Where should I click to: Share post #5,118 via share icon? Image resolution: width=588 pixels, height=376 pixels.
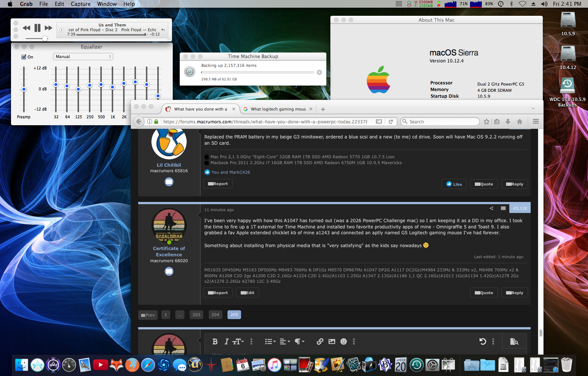(491, 208)
